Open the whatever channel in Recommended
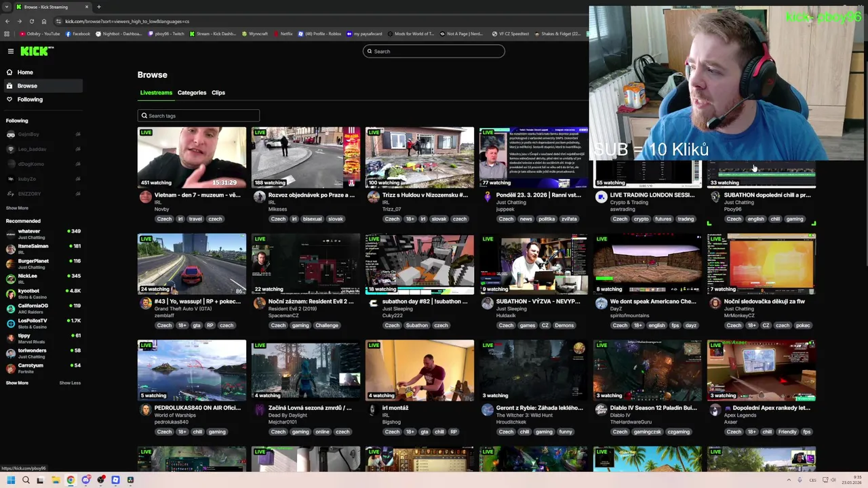 pyautogui.click(x=43, y=234)
